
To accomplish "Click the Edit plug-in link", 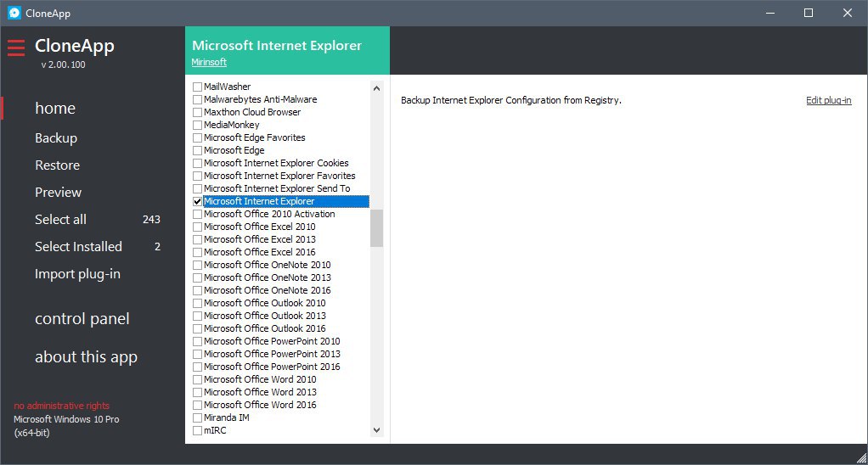I will point(828,100).
